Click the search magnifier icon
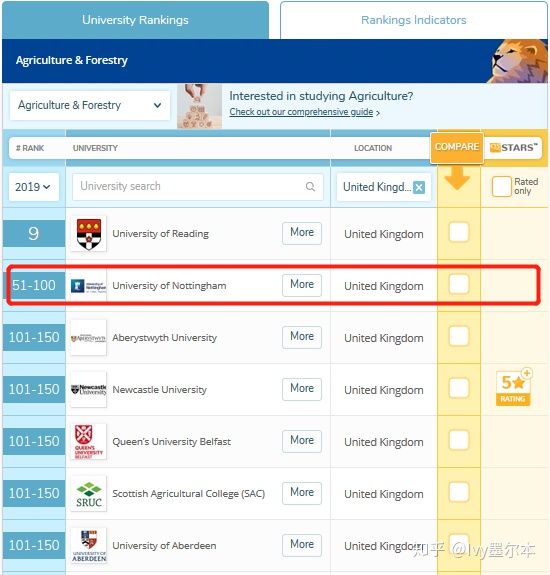550x575 pixels. click(x=310, y=187)
